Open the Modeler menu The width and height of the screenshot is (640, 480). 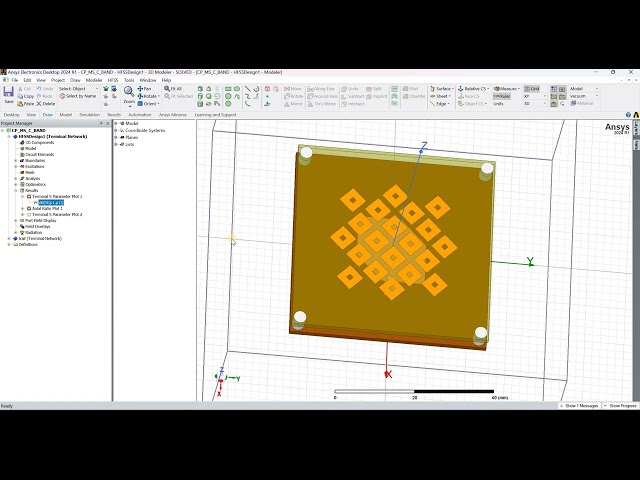94,80
